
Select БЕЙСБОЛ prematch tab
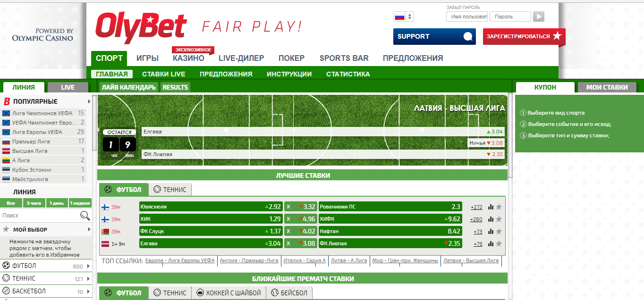[289, 293]
